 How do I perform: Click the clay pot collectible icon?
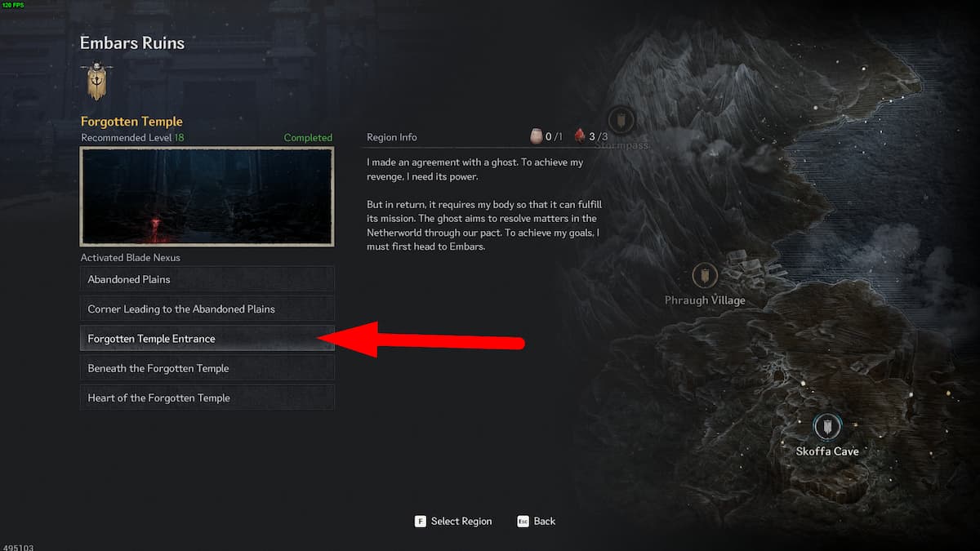tap(537, 136)
